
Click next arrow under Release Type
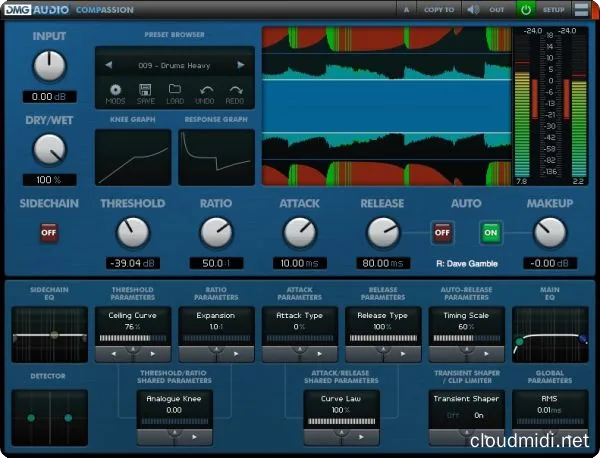[403, 354]
